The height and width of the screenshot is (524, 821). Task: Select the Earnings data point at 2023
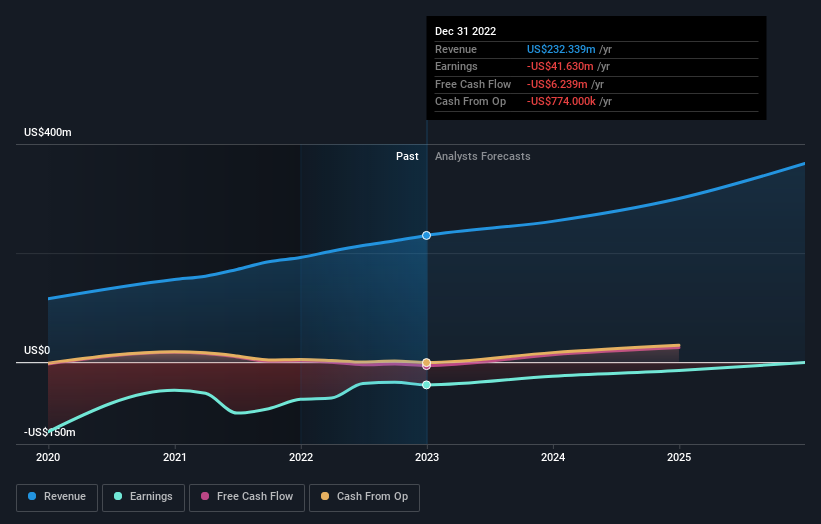pyautogui.click(x=427, y=385)
